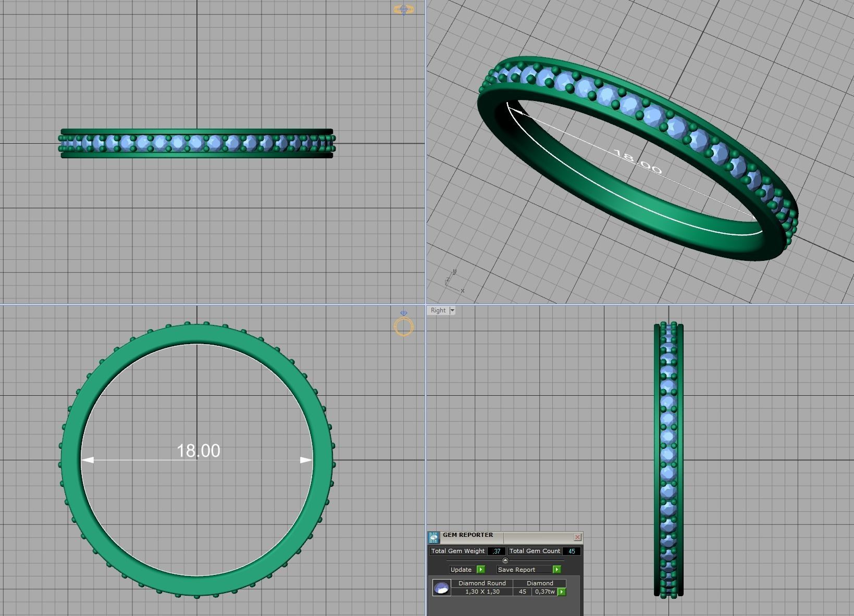The width and height of the screenshot is (854, 616).
Task: Click the 'Diamond' material cell
Action: coord(540,583)
